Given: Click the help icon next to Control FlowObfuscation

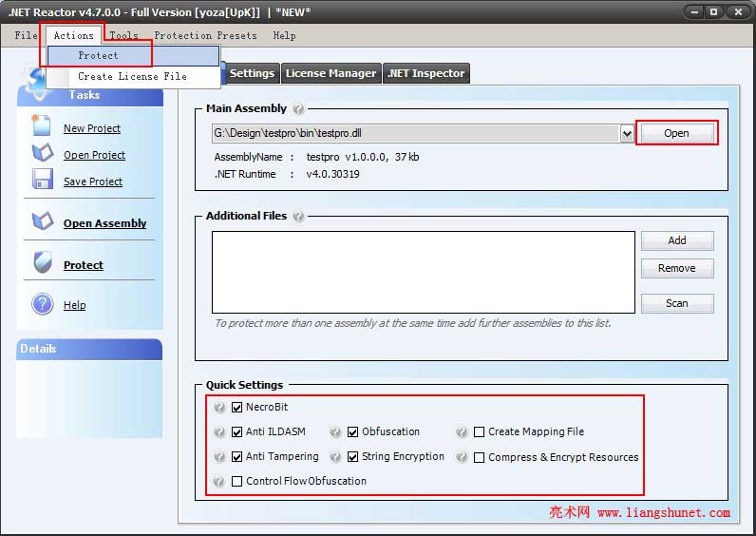Looking at the screenshot, I should [x=218, y=482].
